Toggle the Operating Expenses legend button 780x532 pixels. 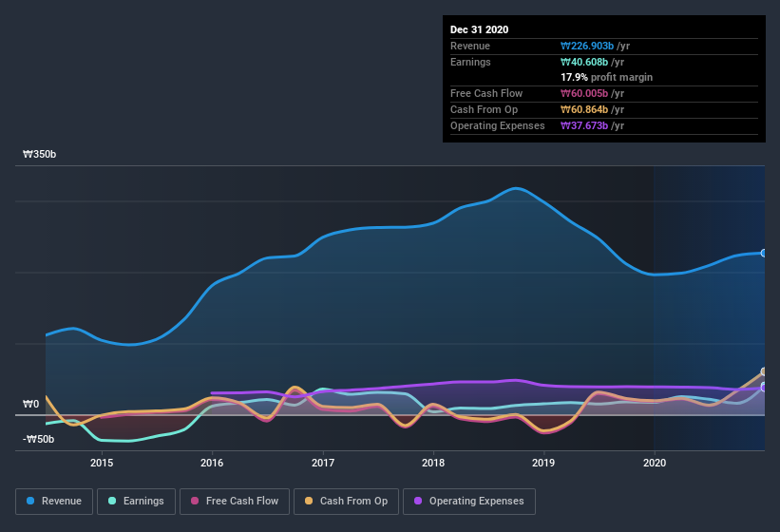point(469,502)
